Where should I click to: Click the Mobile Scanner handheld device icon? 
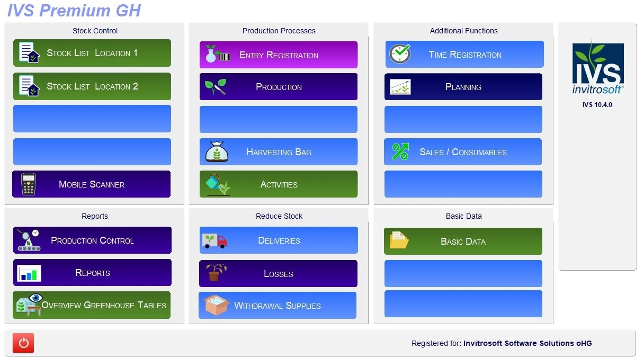pos(29,184)
